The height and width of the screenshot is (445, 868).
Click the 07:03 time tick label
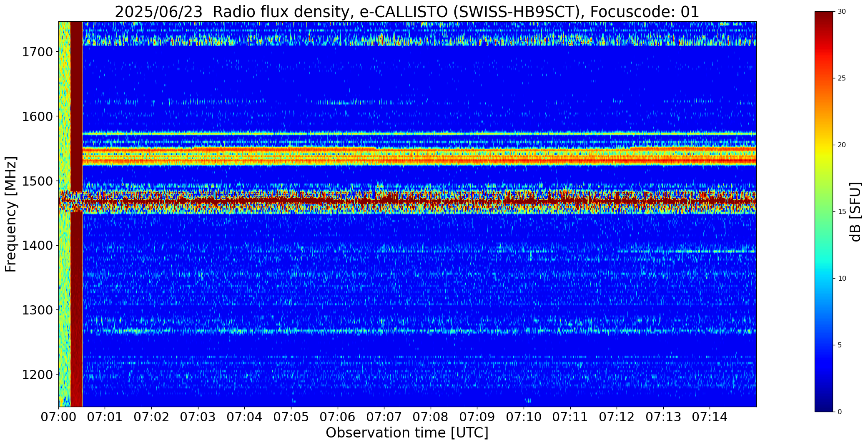(x=198, y=417)
